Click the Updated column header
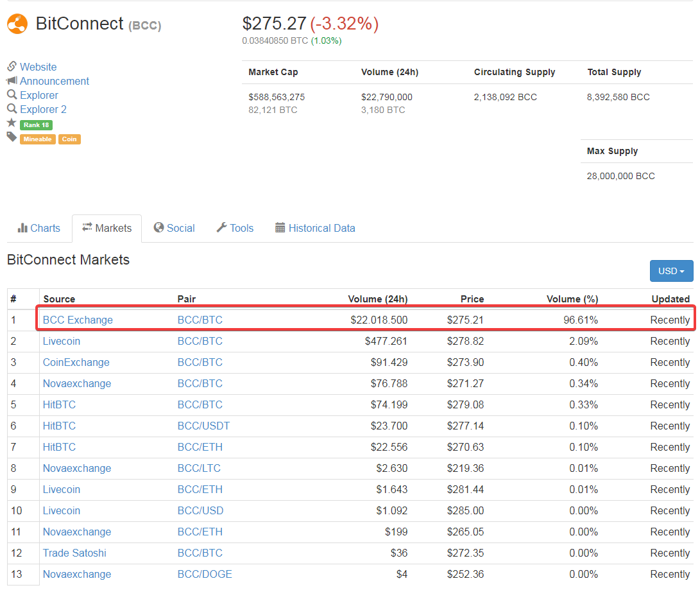 point(670,299)
